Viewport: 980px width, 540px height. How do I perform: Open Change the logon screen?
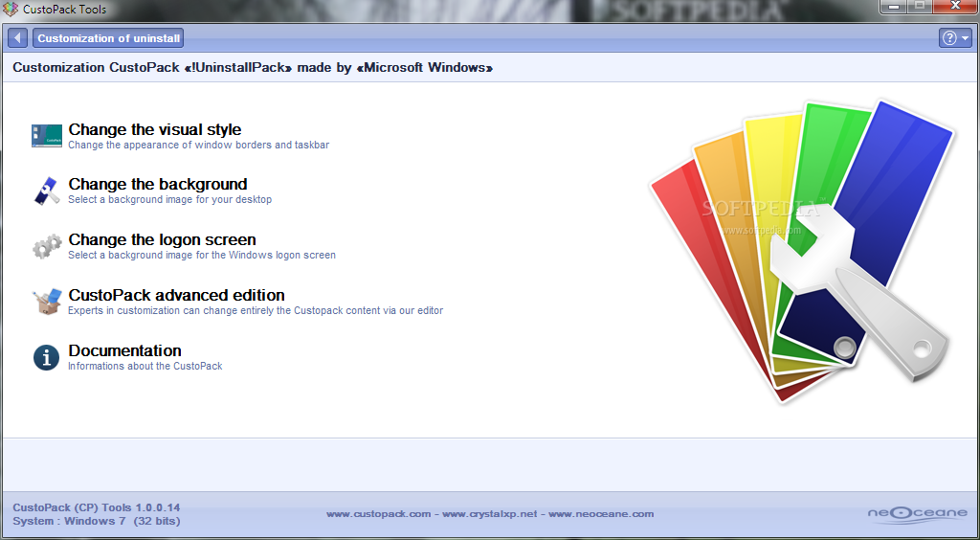click(x=162, y=239)
